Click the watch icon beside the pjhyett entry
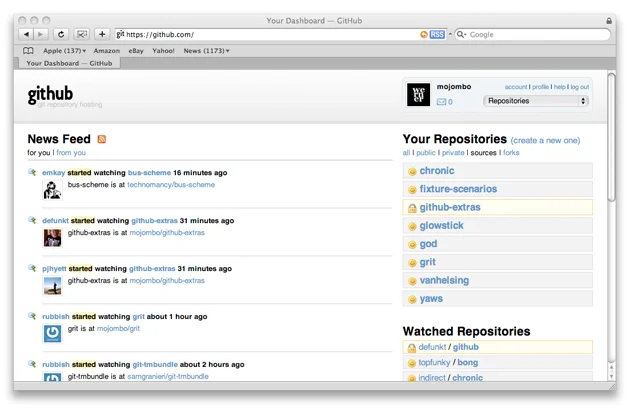630x408 pixels. tap(32, 268)
